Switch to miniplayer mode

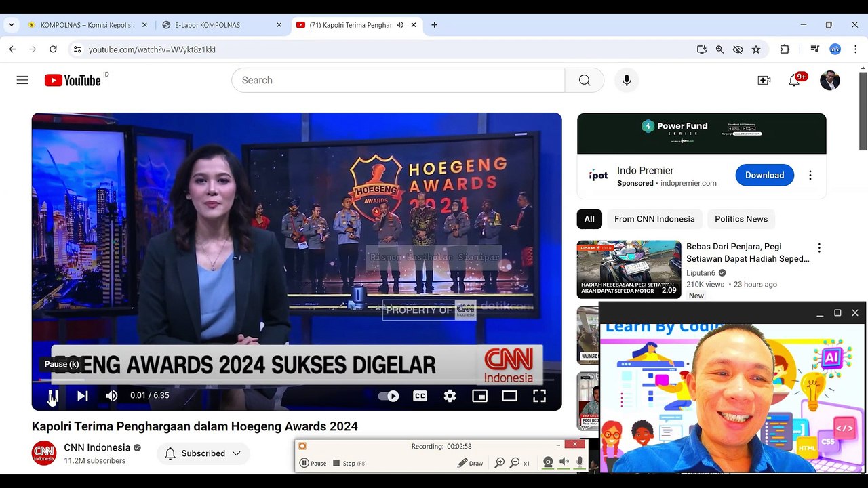[x=479, y=396]
